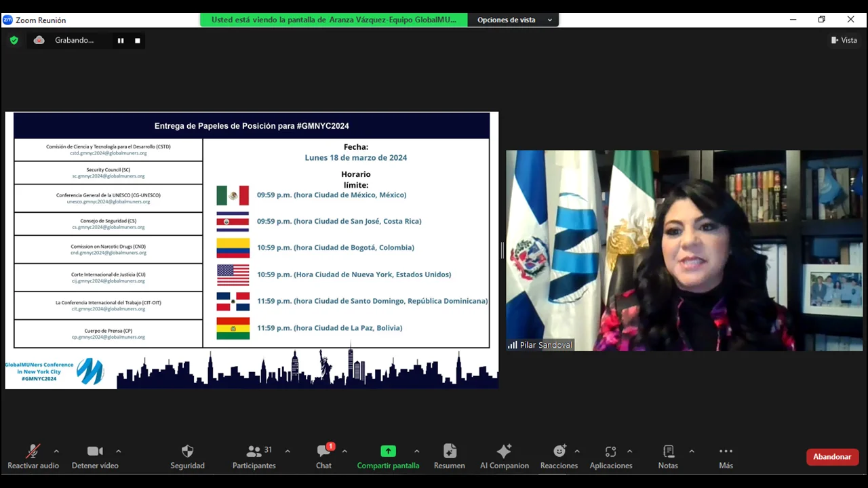The width and height of the screenshot is (868, 488).
Task: Click the Compartir pantalla green icon
Action: coord(388,451)
